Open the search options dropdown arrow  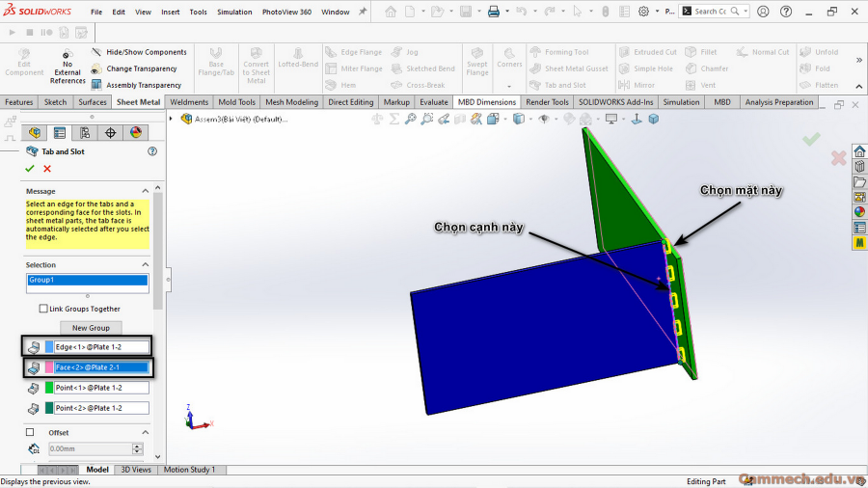746,12
